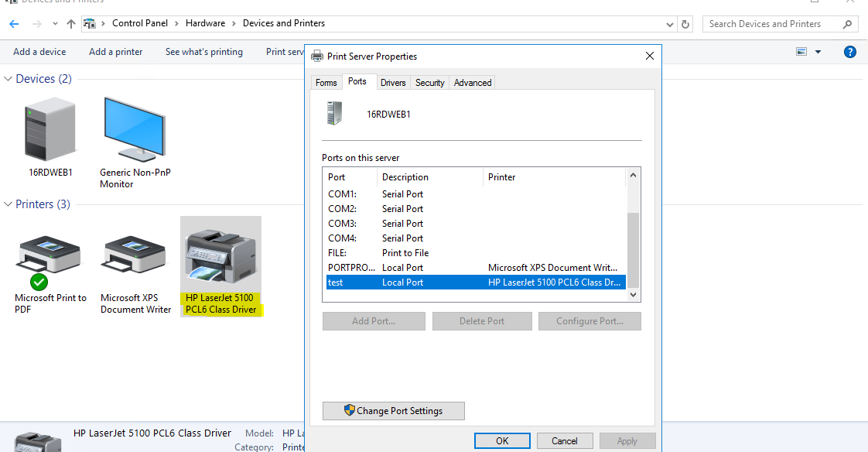Select the Generic Non-PnP Monitor icon
The height and width of the screenshot is (452, 868).
[133, 128]
